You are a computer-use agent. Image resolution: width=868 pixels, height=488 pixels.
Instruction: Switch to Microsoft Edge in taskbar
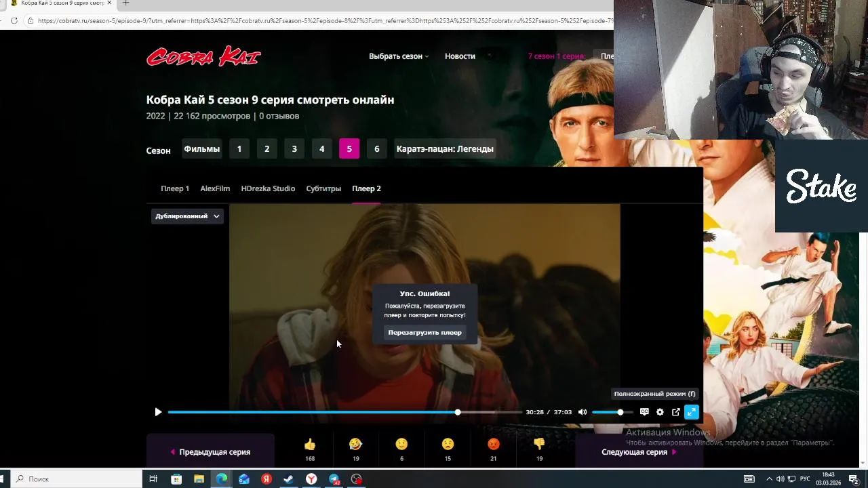[x=222, y=479]
